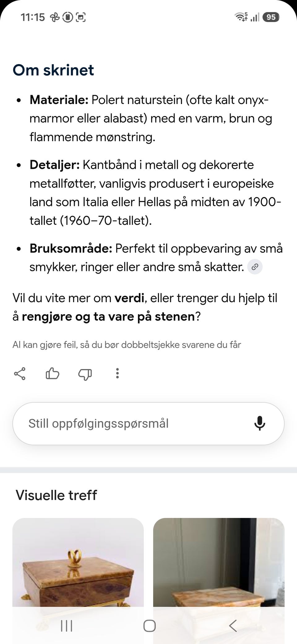Click the thumbs down icon
297x644 pixels.
tap(85, 374)
